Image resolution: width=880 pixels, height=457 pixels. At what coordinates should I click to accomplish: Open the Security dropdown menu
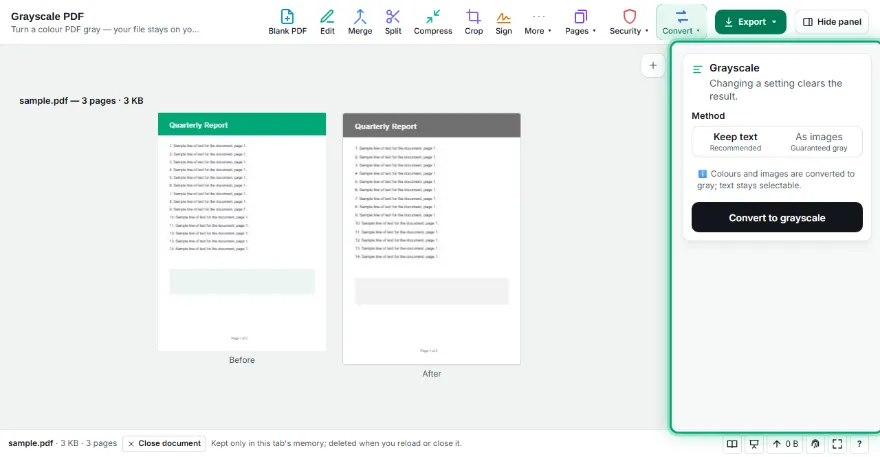(629, 22)
